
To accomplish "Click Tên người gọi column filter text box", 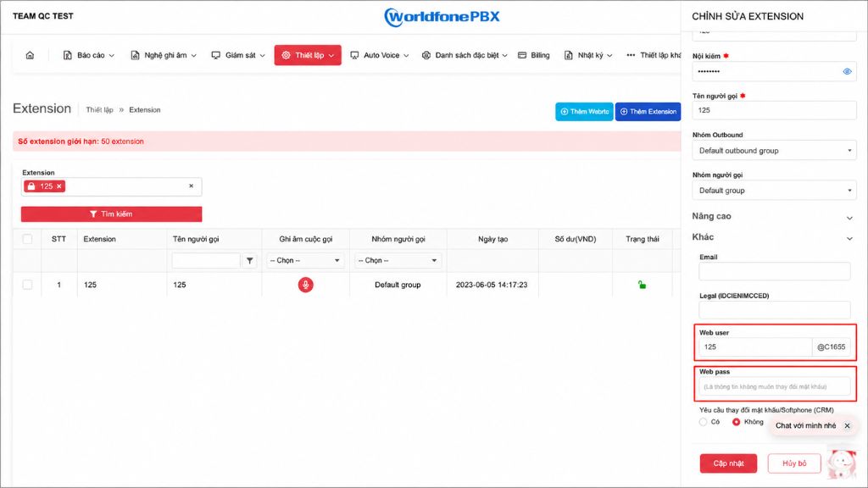I will (x=206, y=261).
